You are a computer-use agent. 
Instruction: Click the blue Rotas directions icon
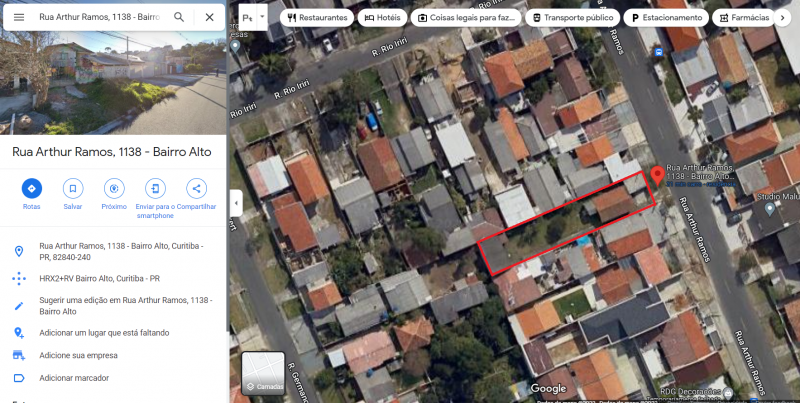coord(32,188)
